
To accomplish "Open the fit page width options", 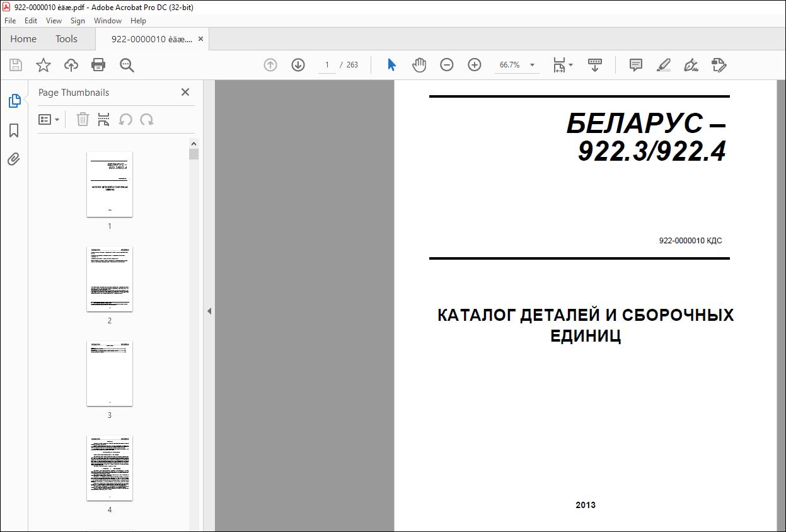I will [562, 65].
